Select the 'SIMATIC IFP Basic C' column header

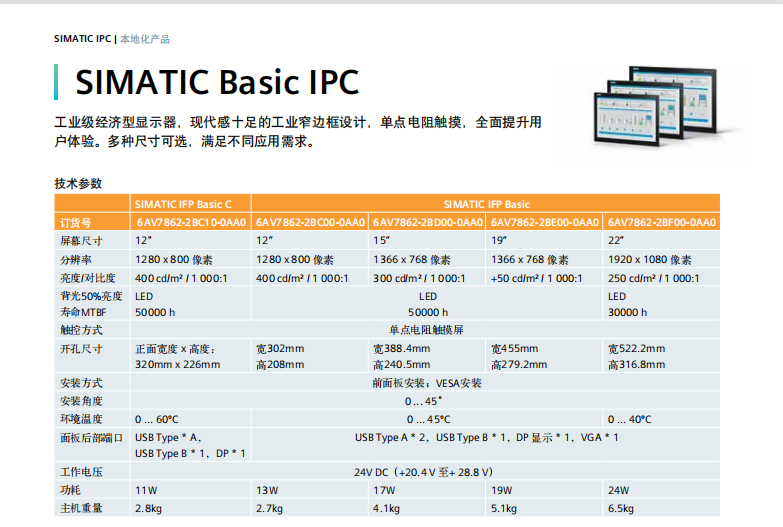click(183, 204)
